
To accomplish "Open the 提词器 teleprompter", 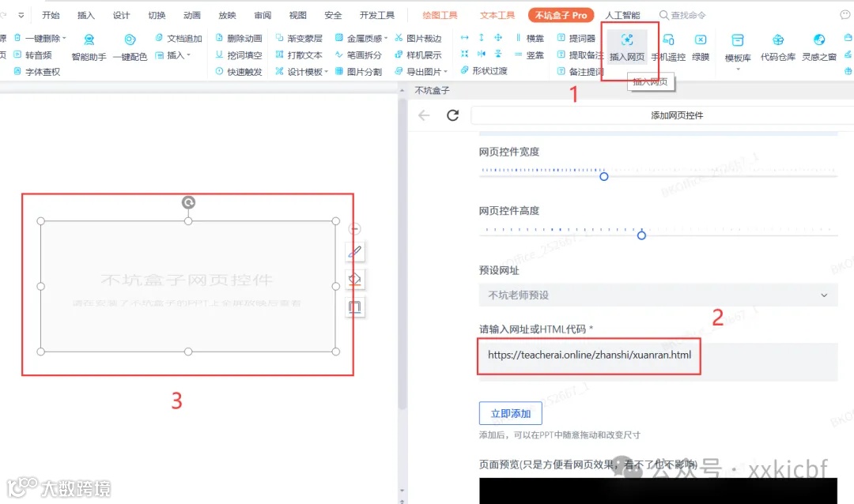I will pos(576,38).
